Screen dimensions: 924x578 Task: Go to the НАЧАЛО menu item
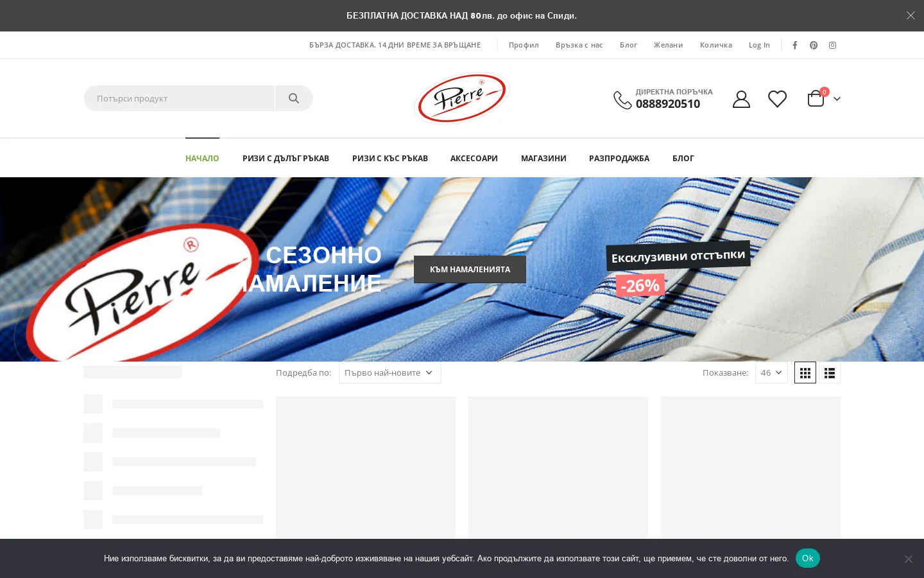(202, 158)
